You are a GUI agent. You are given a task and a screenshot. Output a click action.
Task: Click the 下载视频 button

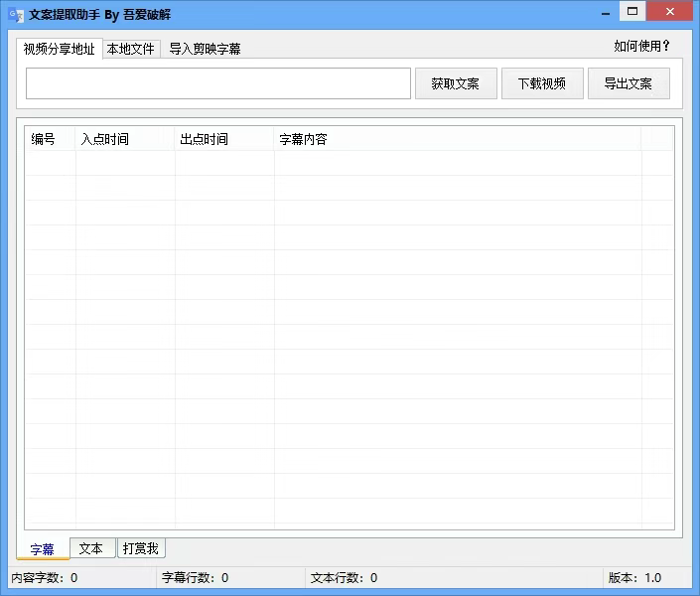tap(541, 83)
